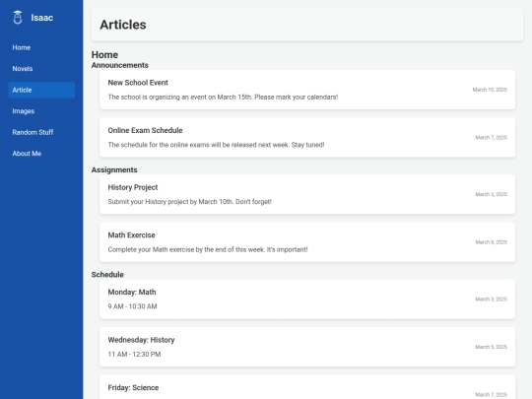Click the Math Exercise title
The image size is (532, 399).
[x=131, y=235]
